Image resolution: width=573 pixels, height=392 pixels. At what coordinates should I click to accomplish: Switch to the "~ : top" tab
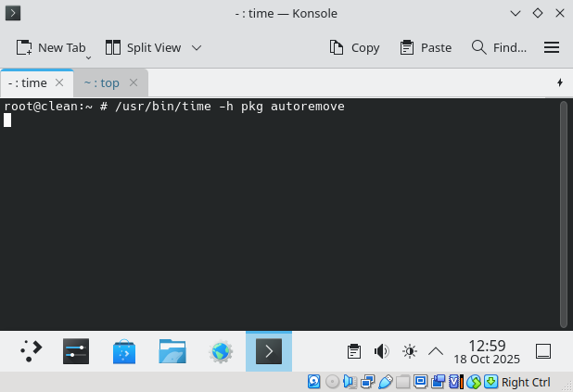[x=100, y=82]
